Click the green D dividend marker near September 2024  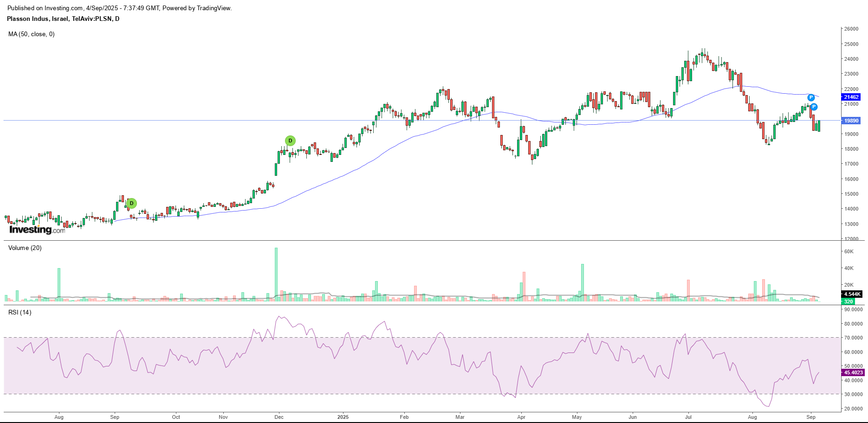coord(131,203)
